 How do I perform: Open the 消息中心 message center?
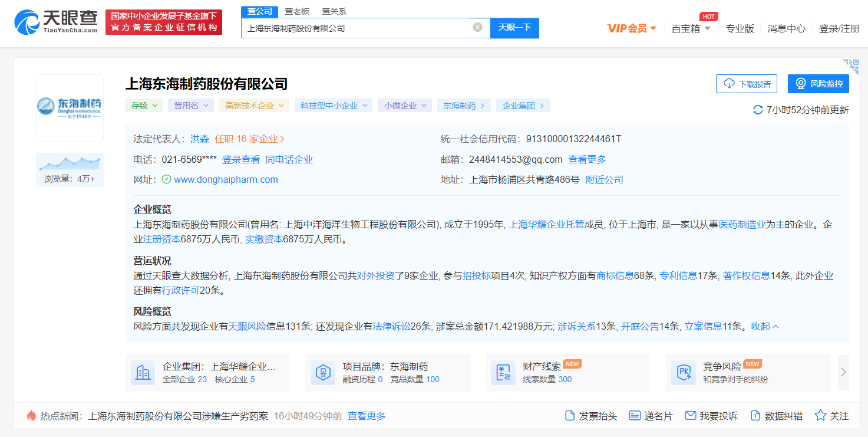pos(786,28)
